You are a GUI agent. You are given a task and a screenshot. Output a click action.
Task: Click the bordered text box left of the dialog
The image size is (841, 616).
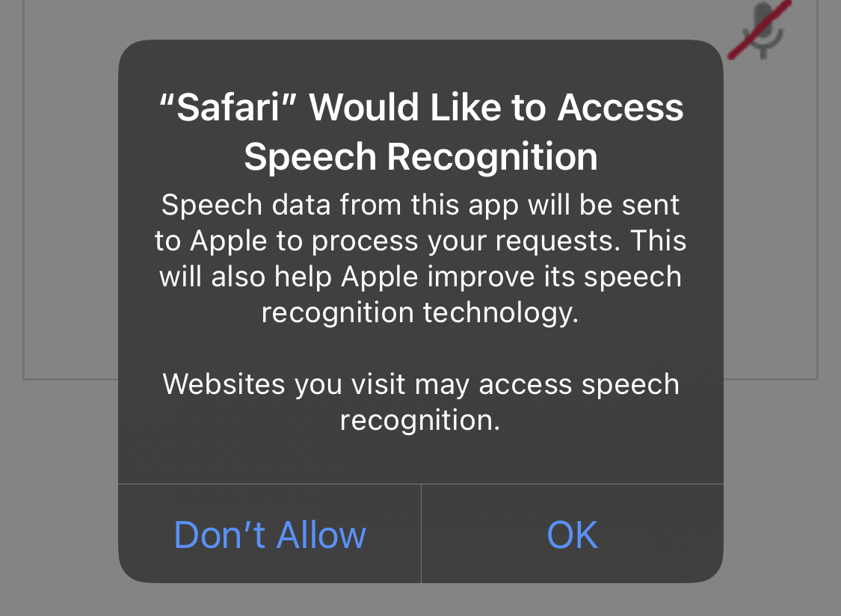point(71,224)
